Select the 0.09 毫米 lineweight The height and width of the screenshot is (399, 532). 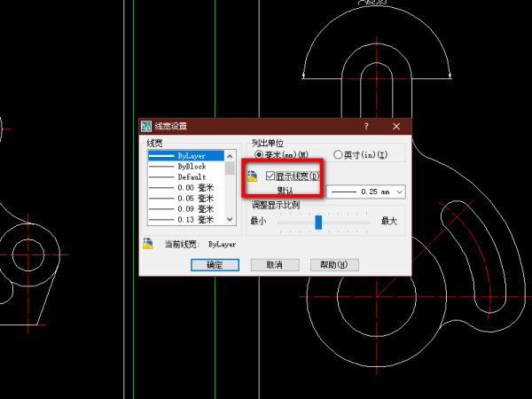click(186, 208)
